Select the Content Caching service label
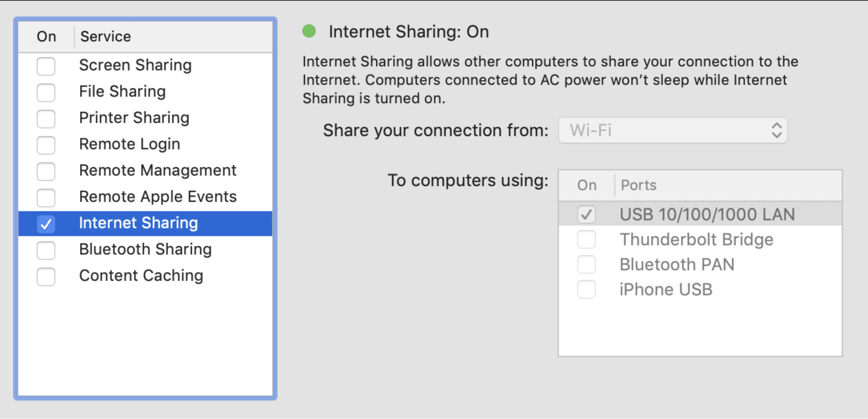The width and height of the screenshot is (868, 419). (x=141, y=276)
